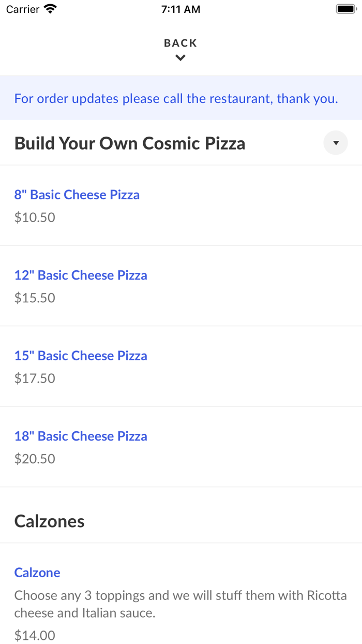Tap the 7:11 AM clock display
The height and width of the screenshot is (644, 362).
[x=180, y=9]
